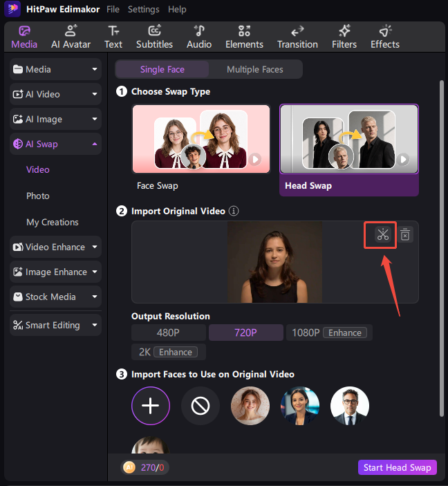Play the Face Swap preview video
This screenshot has width=448, height=486.
(255, 159)
